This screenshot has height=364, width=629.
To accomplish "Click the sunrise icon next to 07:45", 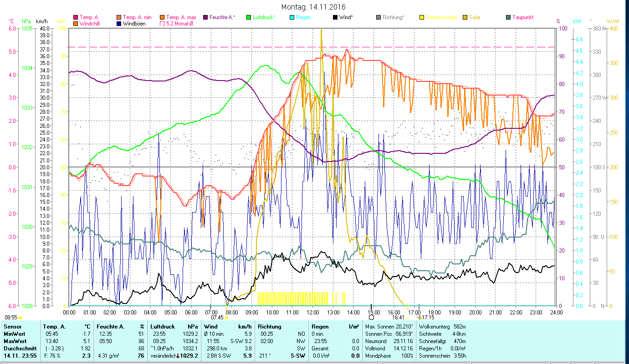I will pos(226,318).
